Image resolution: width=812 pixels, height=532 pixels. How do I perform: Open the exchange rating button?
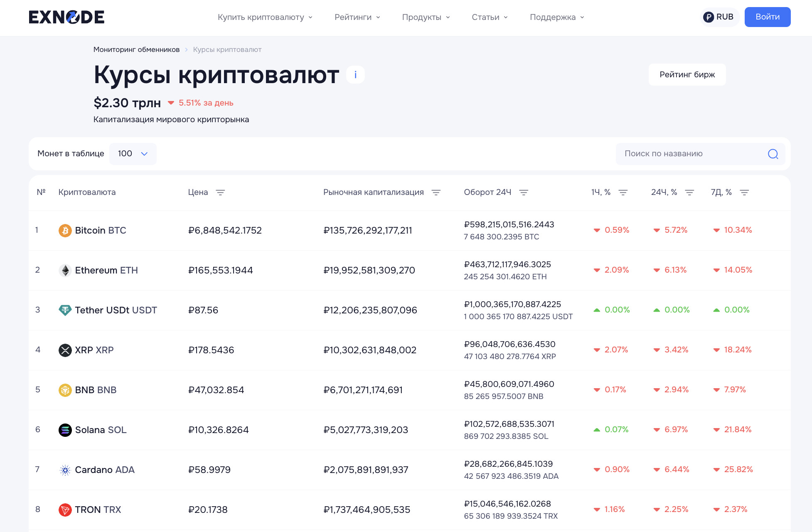[x=687, y=75]
